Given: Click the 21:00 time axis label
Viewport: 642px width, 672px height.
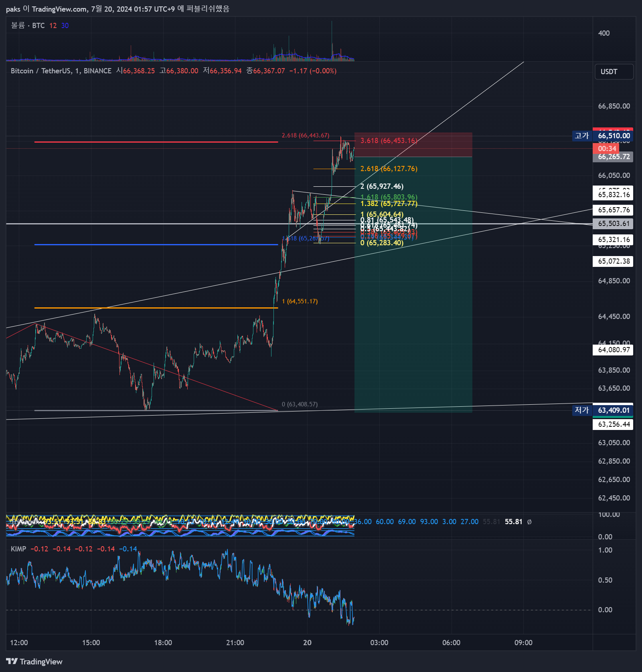Looking at the screenshot, I should [x=235, y=643].
